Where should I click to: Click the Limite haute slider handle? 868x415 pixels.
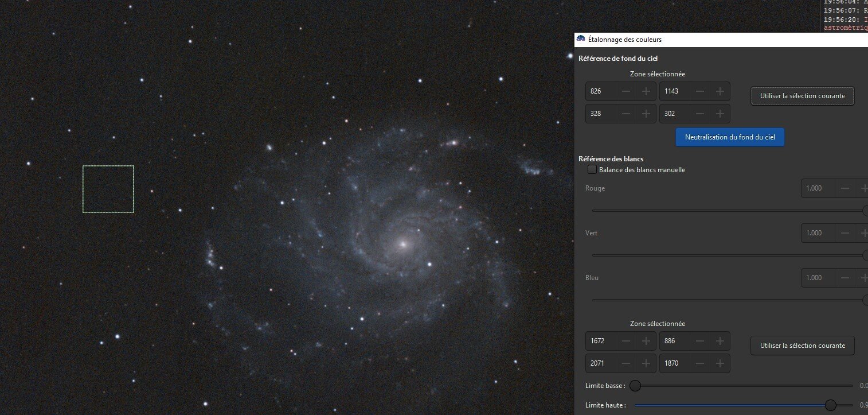click(x=830, y=405)
